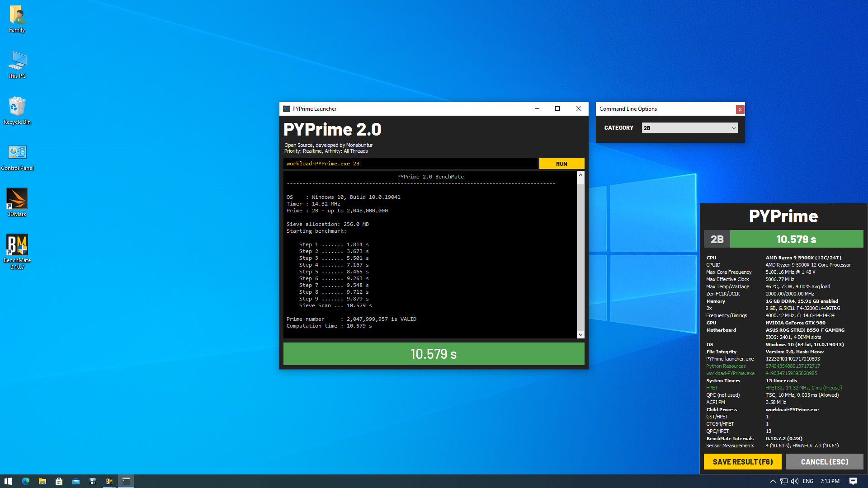The image size is (868, 488).
Task: Click the 'NVIDIA GeForce GTX 980' text
Action: pos(795,323)
